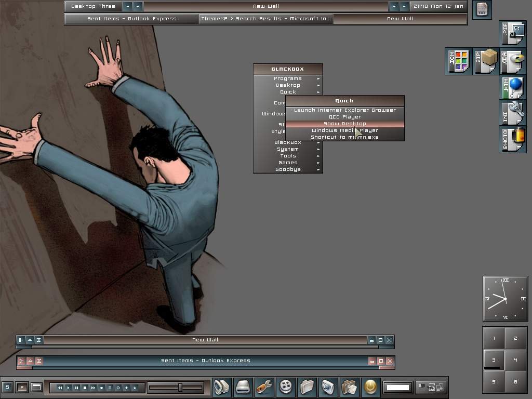The height and width of the screenshot is (399, 532).
Task: Choose QCD Player from the Quick menu
Action: [345, 117]
